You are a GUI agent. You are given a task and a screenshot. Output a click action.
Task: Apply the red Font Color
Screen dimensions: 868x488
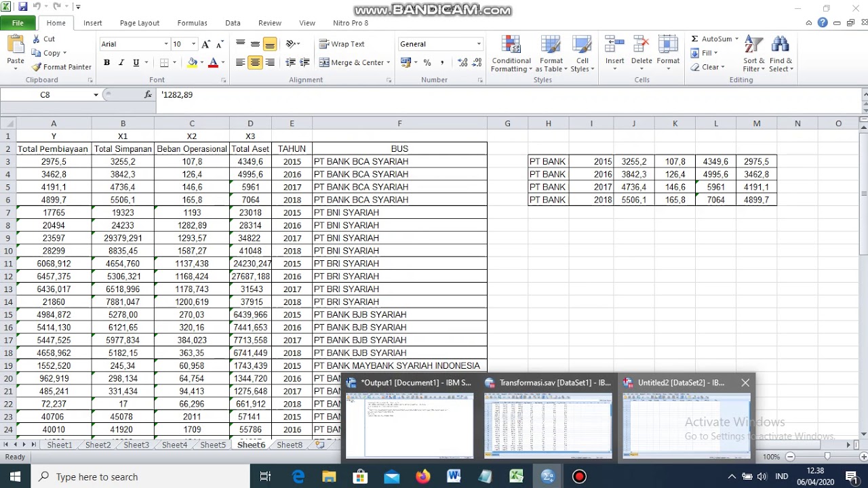point(213,62)
